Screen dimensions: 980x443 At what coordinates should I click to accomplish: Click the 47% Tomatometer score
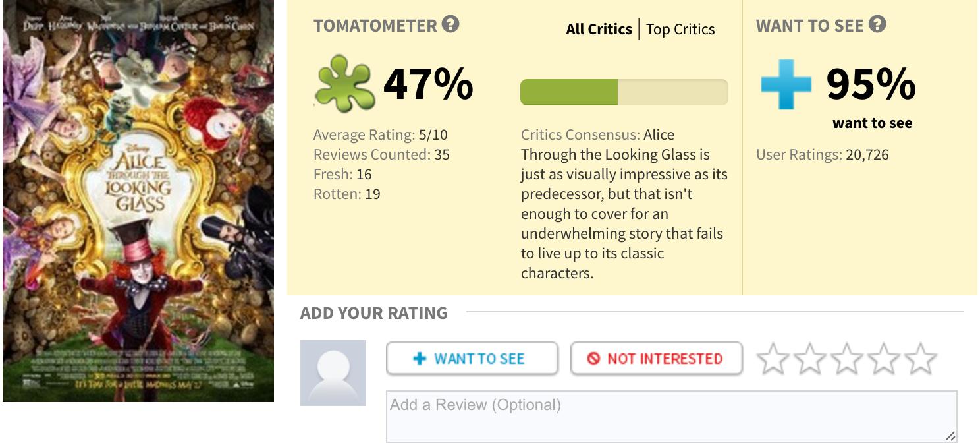428,84
